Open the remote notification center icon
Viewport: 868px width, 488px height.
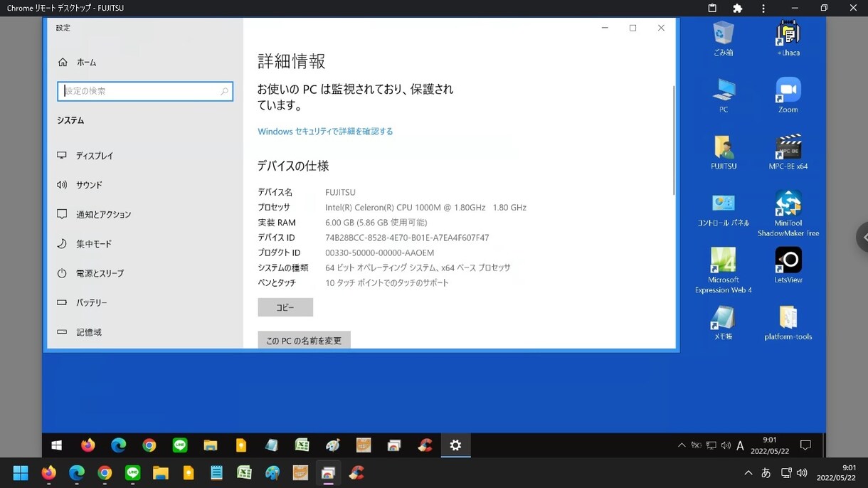[x=805, y=445]
